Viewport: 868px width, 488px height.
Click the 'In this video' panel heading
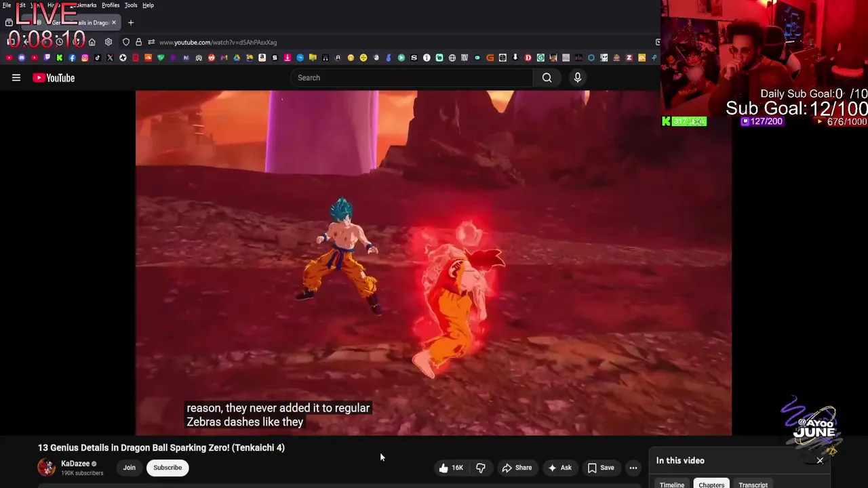click(x=680, y=460)
